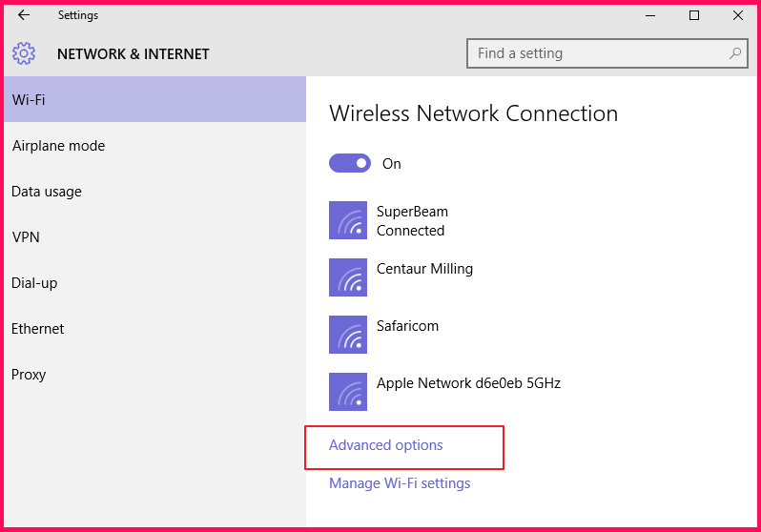Click the SuperBeam Wi-Fi signal icon
Screen dimensions: 761x532
[348, 220]
